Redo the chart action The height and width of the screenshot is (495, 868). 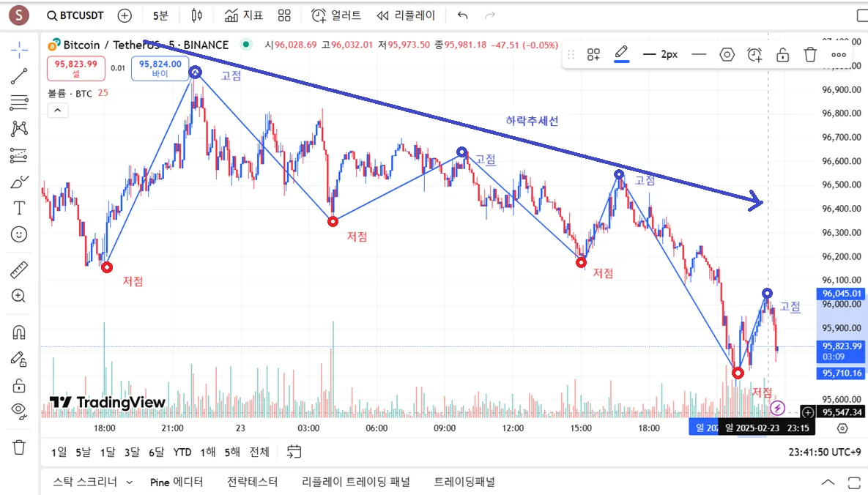(490, 15)
